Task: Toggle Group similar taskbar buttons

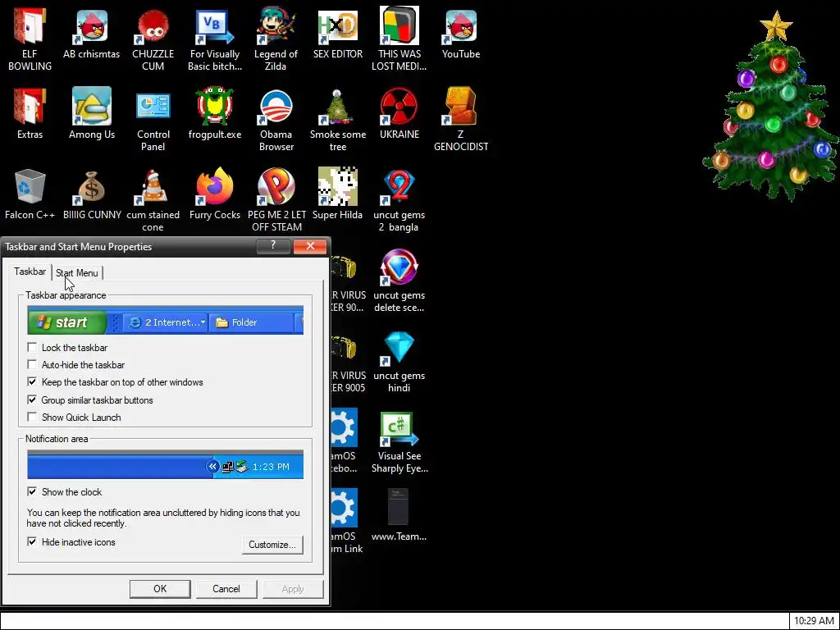Action: 32,400
